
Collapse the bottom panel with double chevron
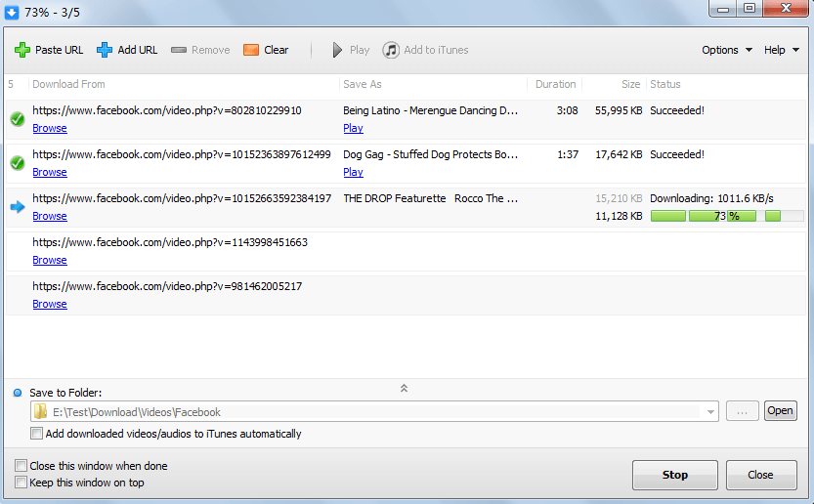pos(404,388)
